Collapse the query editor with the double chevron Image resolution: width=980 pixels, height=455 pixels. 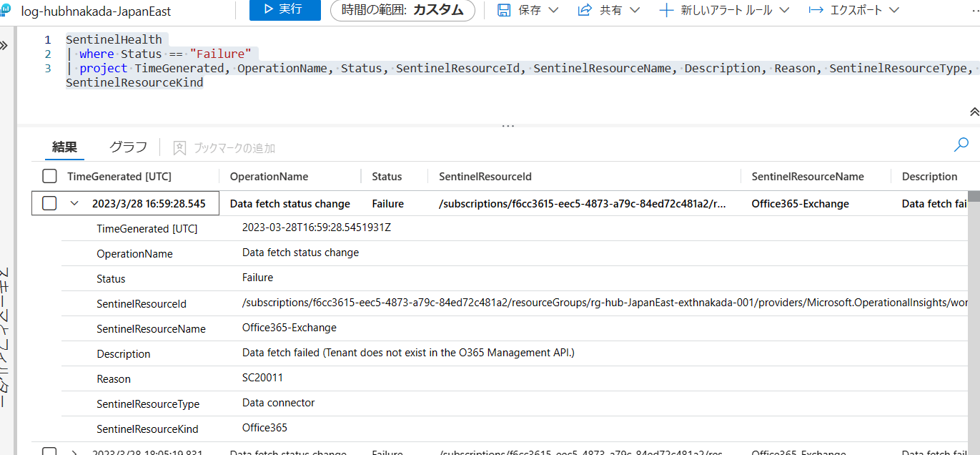pos(974,112)
